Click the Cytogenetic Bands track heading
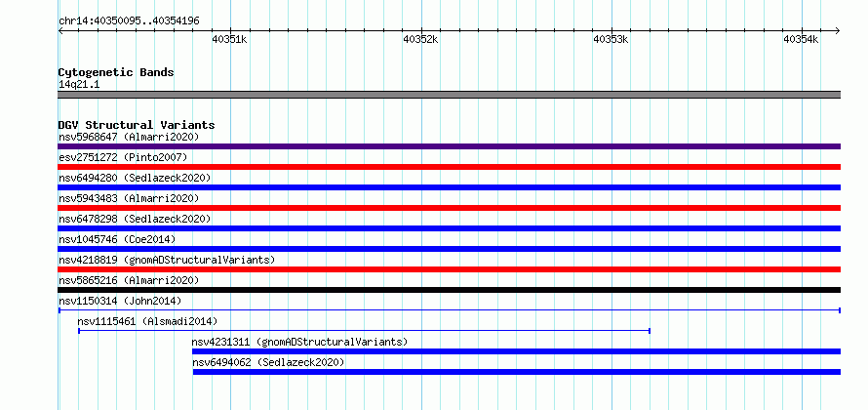Screen dimensions: 868x410 coord(116,72)
